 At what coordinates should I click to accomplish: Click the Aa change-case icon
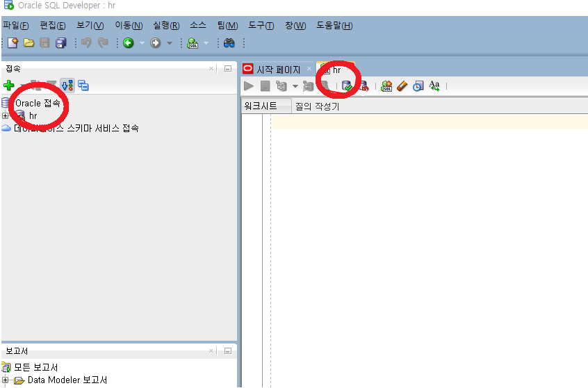tap(434, 86)
